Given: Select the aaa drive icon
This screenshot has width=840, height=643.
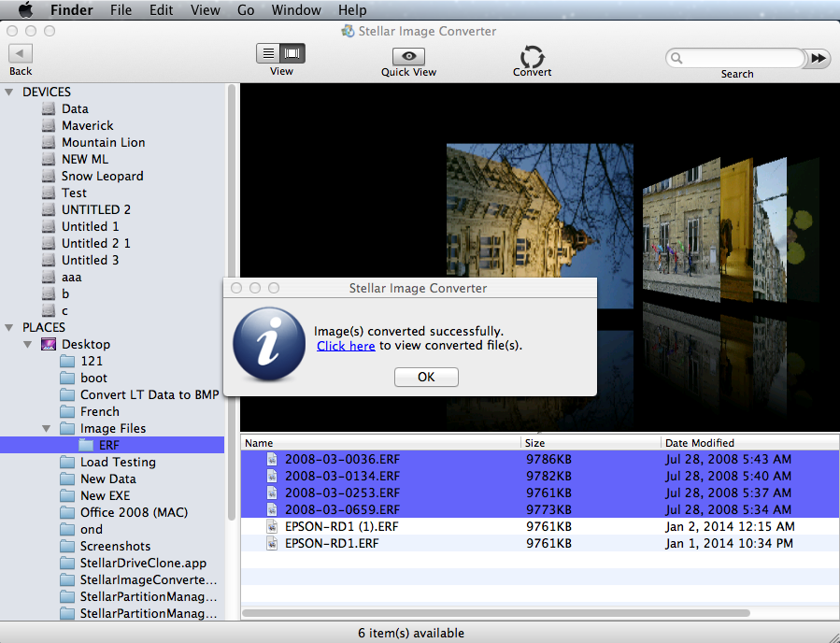Looking at the screenshot, I should tap(49, 277).
